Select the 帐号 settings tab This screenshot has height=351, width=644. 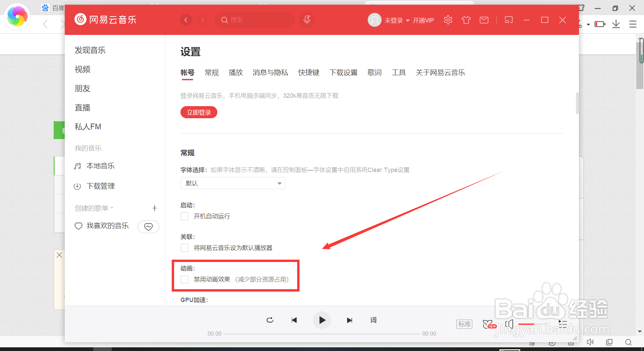(187, 73)
